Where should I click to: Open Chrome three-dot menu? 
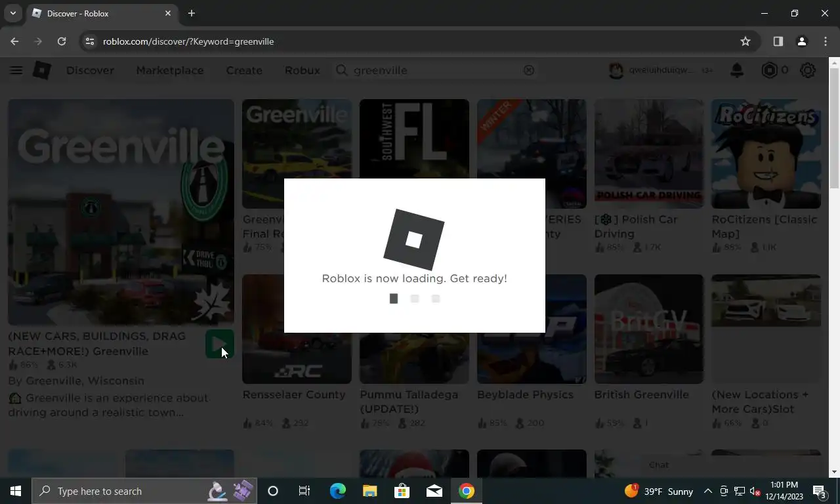tap(826, 41)
